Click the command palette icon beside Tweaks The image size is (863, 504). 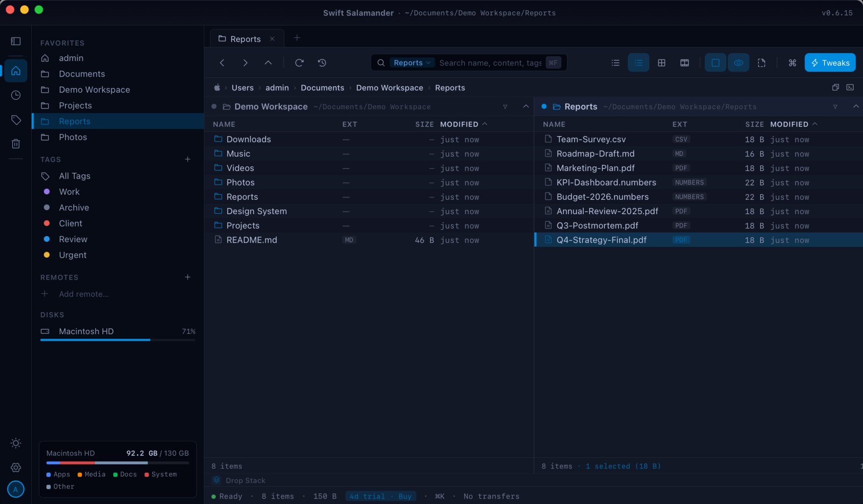coord(792,63)
